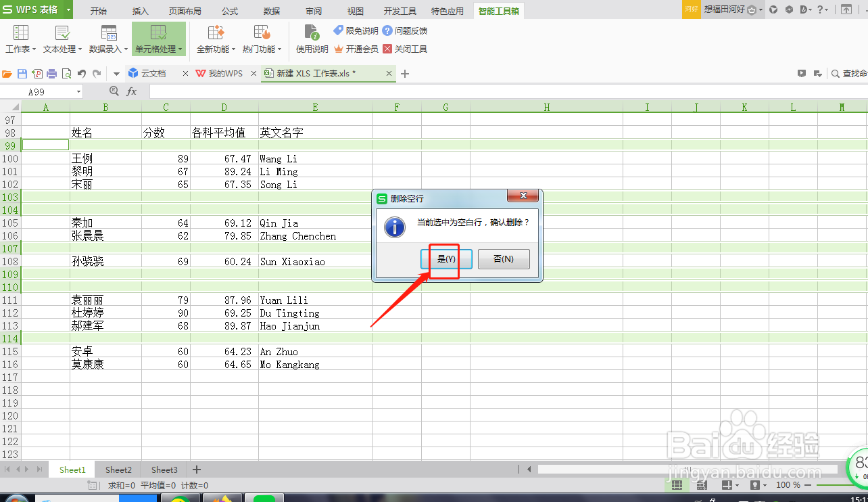Open the help question mark menu
The height and width of the screenshot is (502, 868).
823,9
